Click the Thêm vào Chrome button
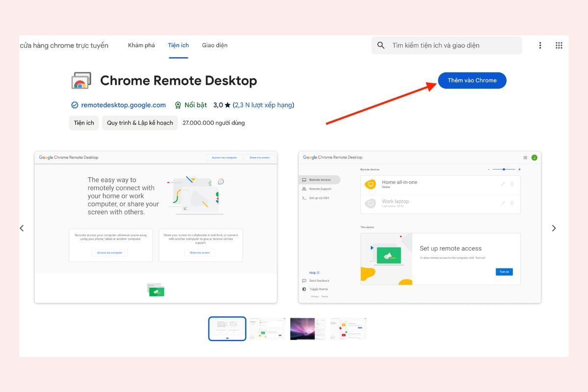 (472, 80)
